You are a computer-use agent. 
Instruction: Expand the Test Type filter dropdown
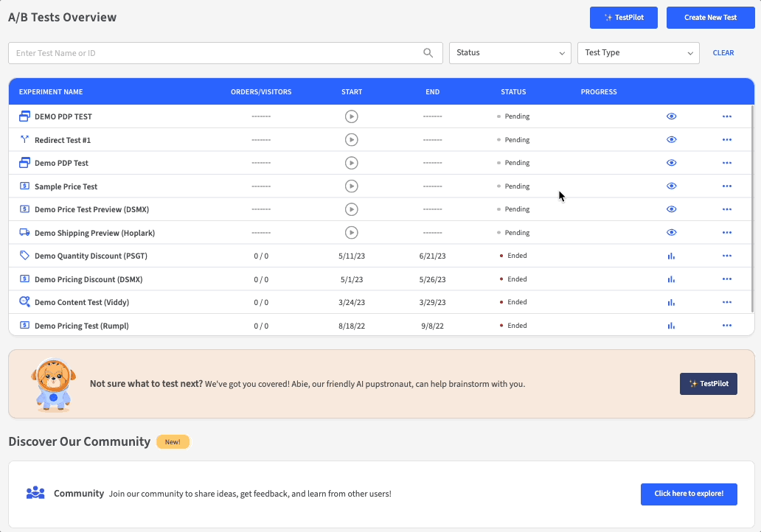point(638,53)
